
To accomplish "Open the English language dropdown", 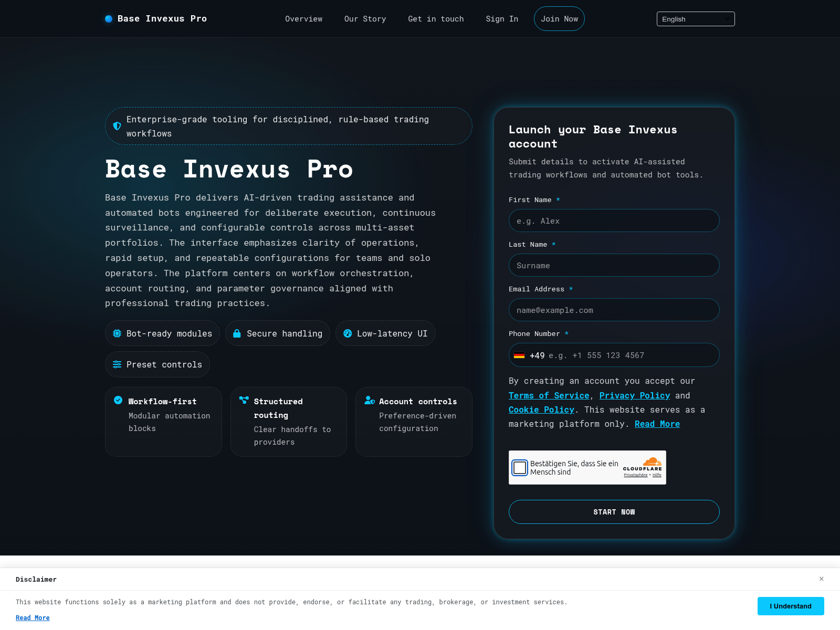I will click(696, 19).
